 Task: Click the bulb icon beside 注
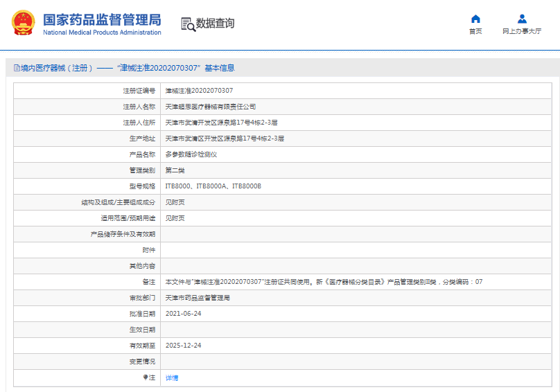[x=146, y=377]
